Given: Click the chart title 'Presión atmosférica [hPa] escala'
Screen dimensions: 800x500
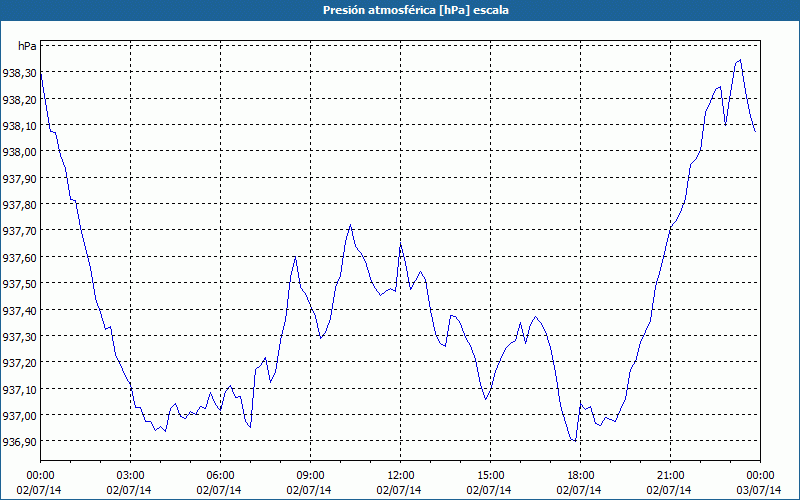Looking at the screenshot, I should pyautogui.click(x=416, y=10).
